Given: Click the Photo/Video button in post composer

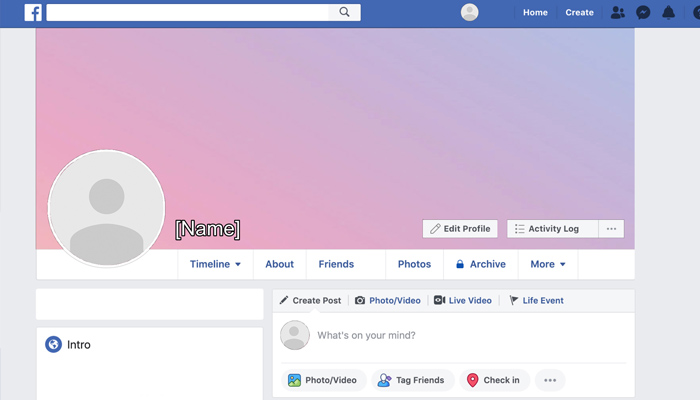Looking at the screenshot, I should tap(322, 380).
